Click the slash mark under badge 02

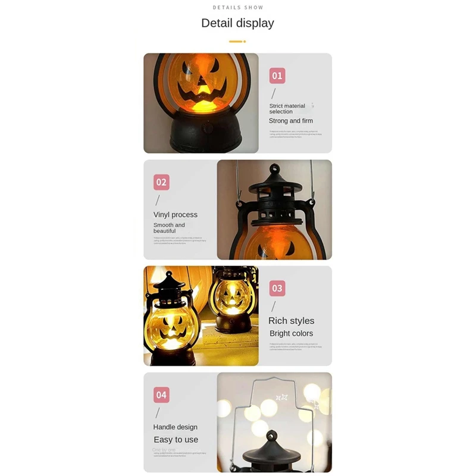[158, 200]
